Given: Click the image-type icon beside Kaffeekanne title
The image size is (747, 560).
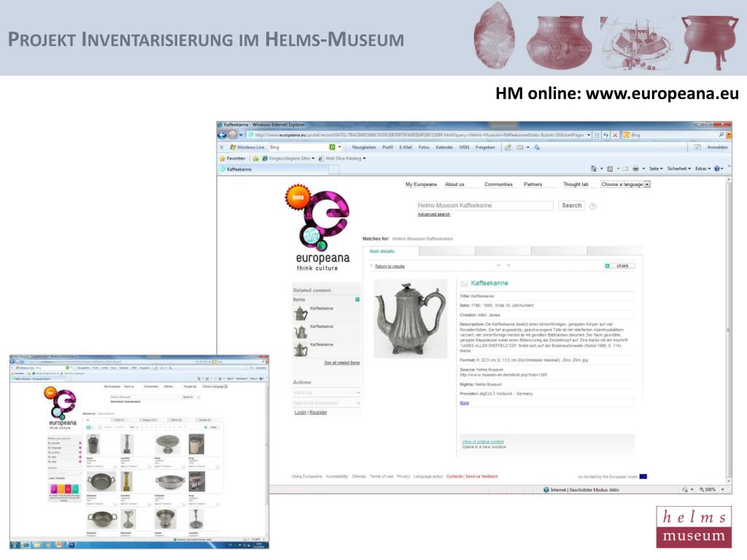Looking at the screenshot, I should click(x=463, y=284).
